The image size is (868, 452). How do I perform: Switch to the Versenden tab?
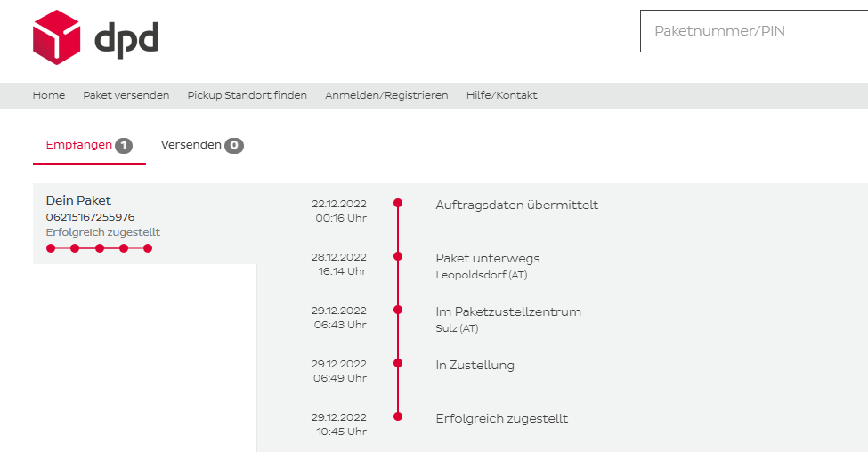(191, 145)
